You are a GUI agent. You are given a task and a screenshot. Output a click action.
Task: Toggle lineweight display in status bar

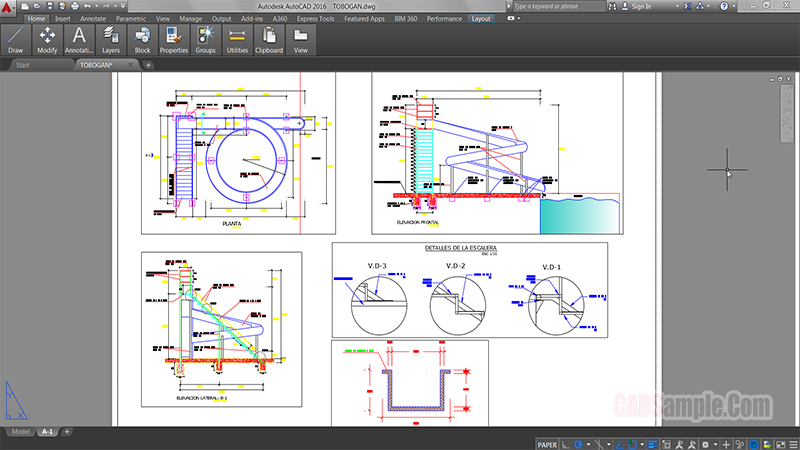coord(652,445)
